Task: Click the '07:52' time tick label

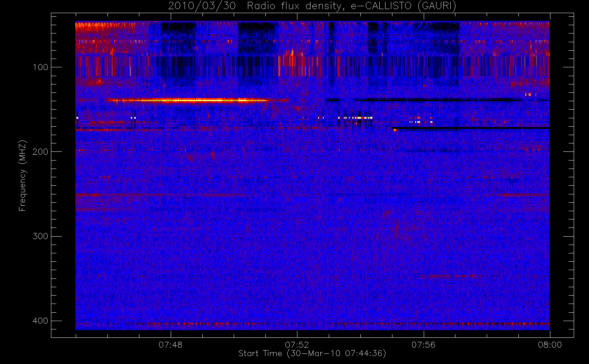Action: point(297,345)
